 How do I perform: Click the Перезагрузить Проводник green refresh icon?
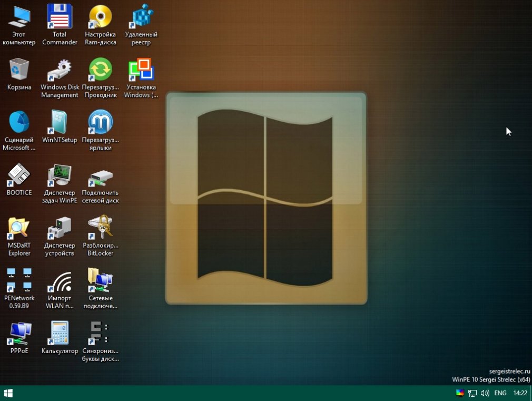(100, 69)
